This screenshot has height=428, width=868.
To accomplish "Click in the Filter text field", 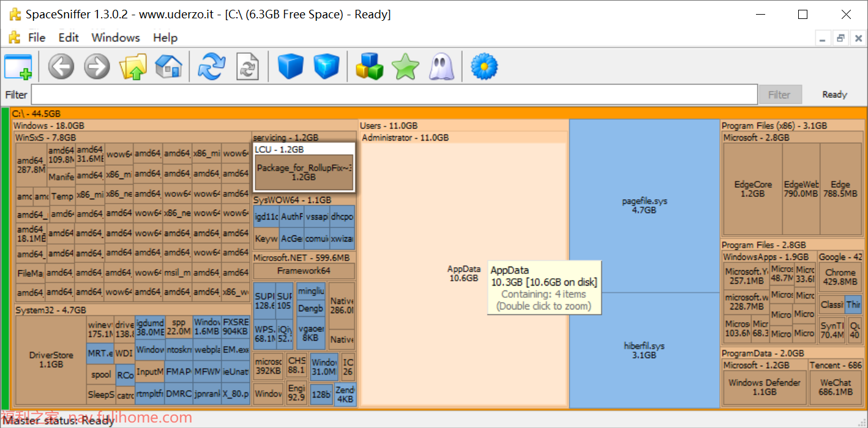I will click(x=394, y=95).
